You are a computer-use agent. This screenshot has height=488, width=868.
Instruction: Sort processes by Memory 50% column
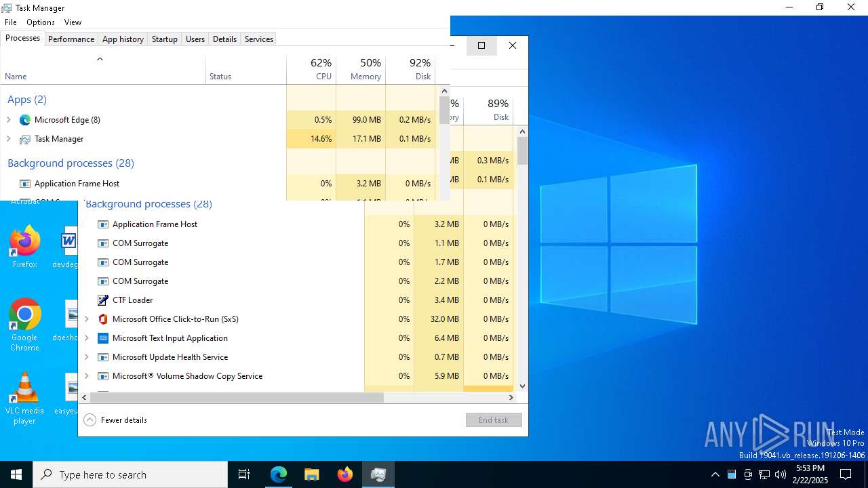(361, 70)
